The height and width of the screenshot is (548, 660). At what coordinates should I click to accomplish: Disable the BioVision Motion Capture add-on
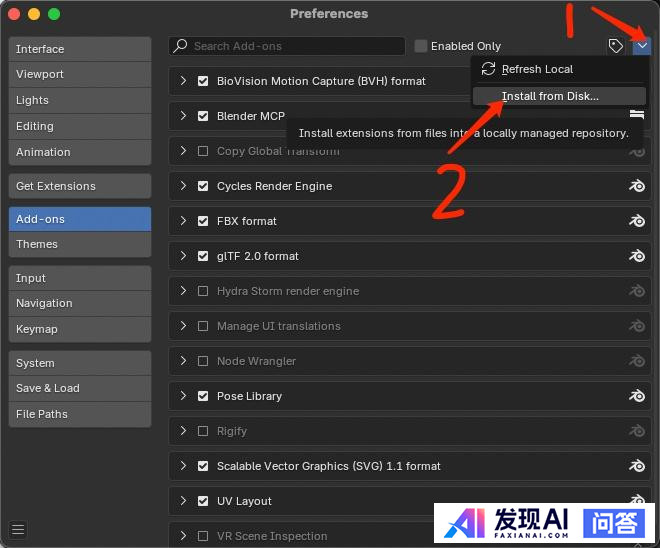(204, 81)
